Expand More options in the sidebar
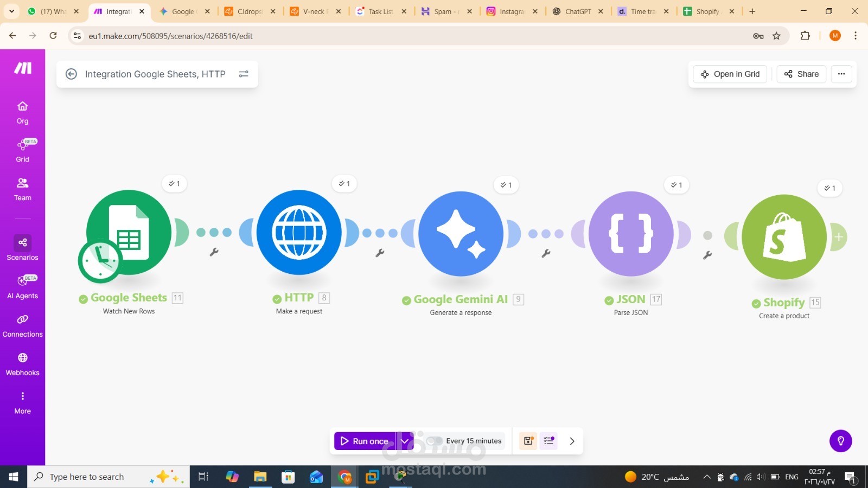Viewport: 868px width, 488px height. pyautogui.click(x=23, y=403)
